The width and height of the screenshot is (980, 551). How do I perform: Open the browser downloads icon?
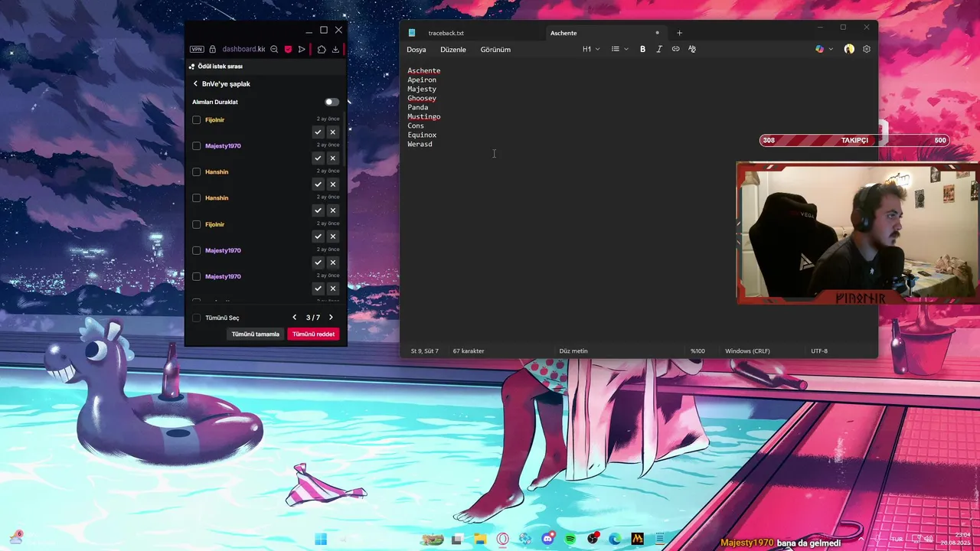tap(335, 49)
